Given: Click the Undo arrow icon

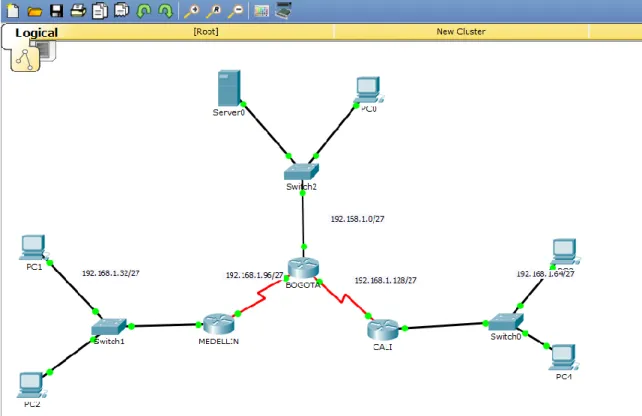Looking at the screenshot, I should pyautogui.click(x=144, y=11).
